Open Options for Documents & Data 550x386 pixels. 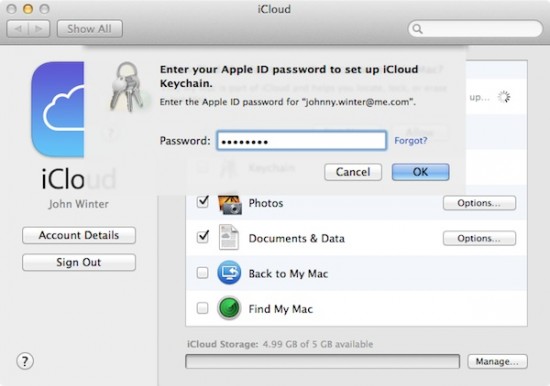click(479, 239)
